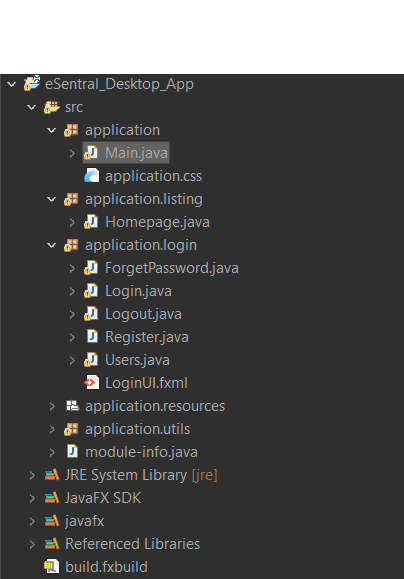Expand the ForgetPassword.java node
This screenshot has width=404, height=579.
tap(72, 268)
